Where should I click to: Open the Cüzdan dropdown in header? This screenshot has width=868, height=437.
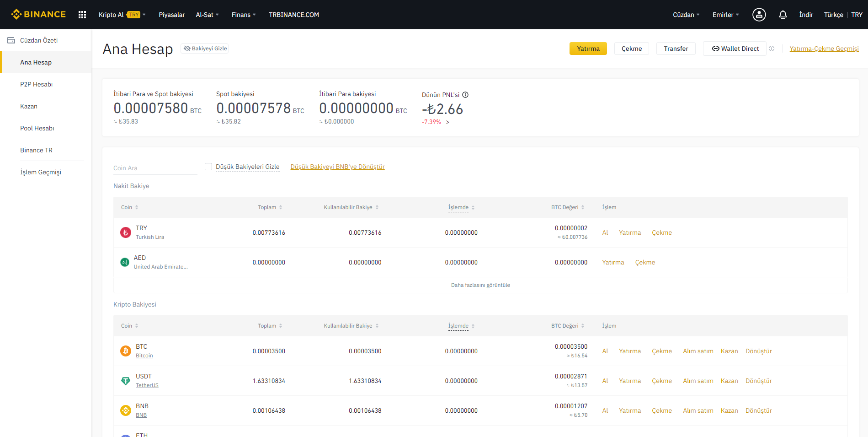point(686,15)
